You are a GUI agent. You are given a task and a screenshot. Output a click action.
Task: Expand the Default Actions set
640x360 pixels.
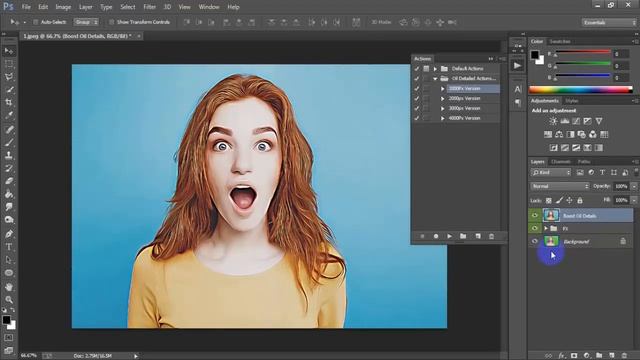click(x=435, y=69)
